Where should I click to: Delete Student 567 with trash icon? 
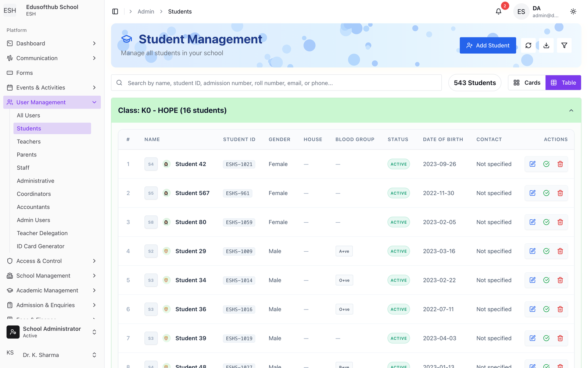click(x=560, y=193)
